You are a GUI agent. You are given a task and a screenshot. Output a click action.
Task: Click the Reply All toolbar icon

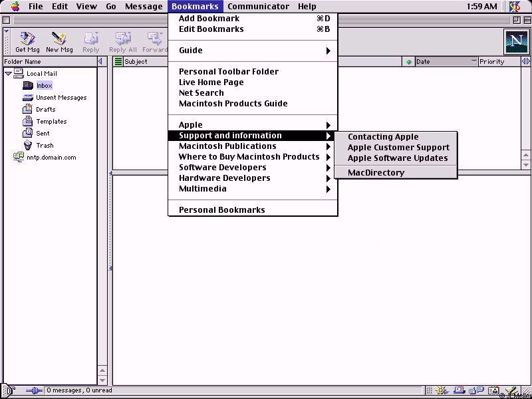(x=123, y=39)
